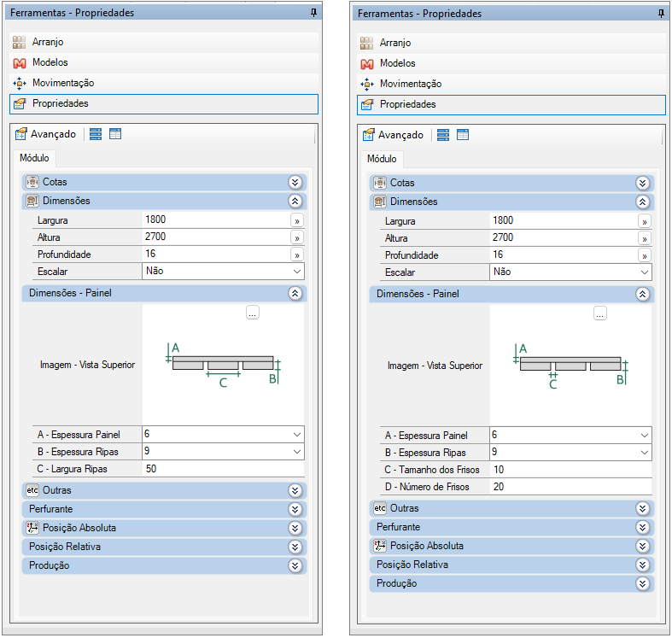Switch to categorized list view in right panel
This screenshot has height=638, width=672.
tap(443, 135)
